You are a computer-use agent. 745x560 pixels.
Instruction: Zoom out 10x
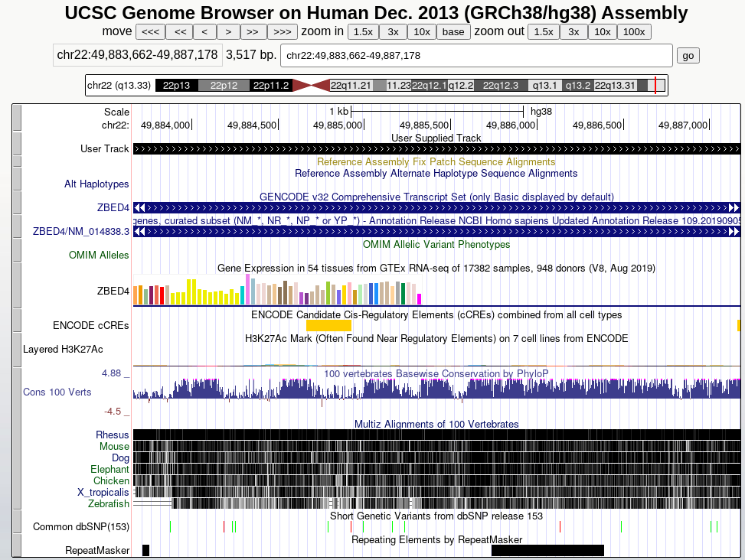click(x=602, y=32)
